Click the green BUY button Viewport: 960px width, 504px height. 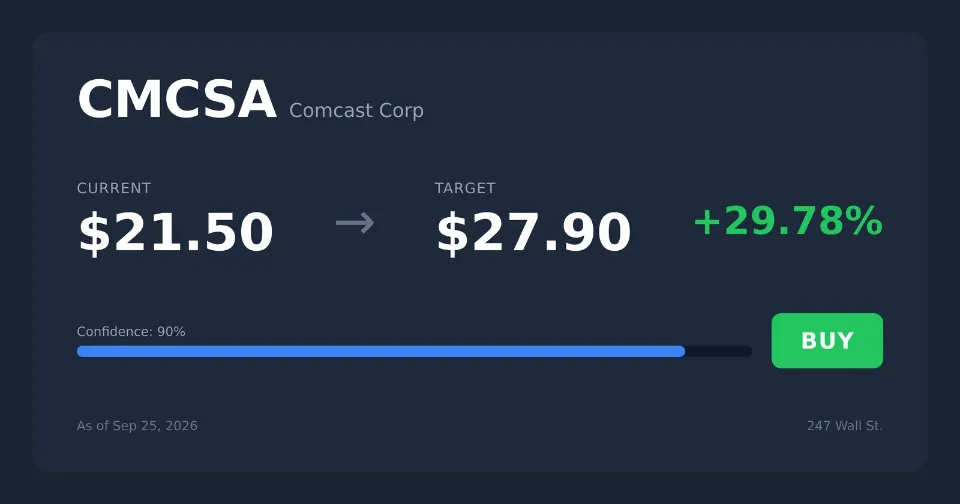[x=827, y=340]
